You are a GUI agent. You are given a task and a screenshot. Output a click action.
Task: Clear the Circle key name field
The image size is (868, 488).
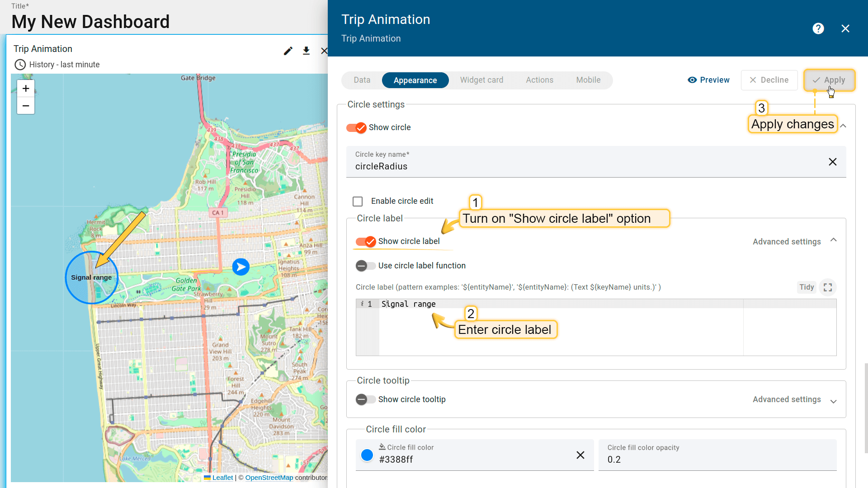pyautogui.click(x=832, y=162)
